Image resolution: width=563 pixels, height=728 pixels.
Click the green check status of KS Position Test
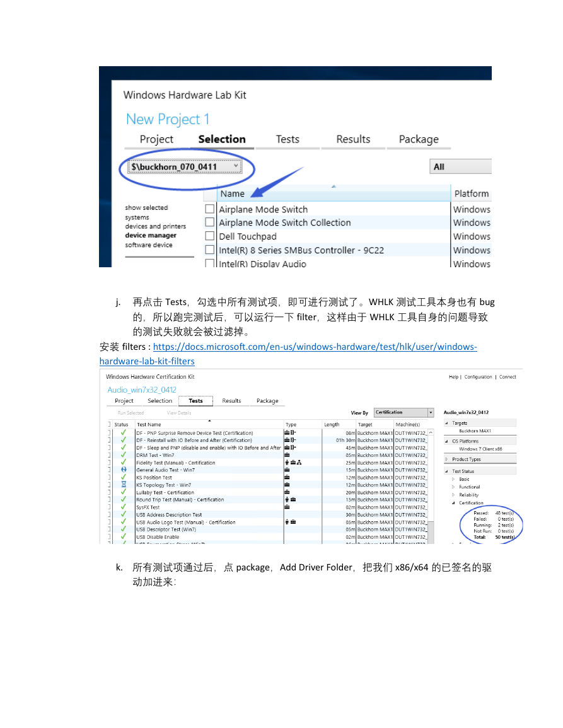tap(123, 477)
